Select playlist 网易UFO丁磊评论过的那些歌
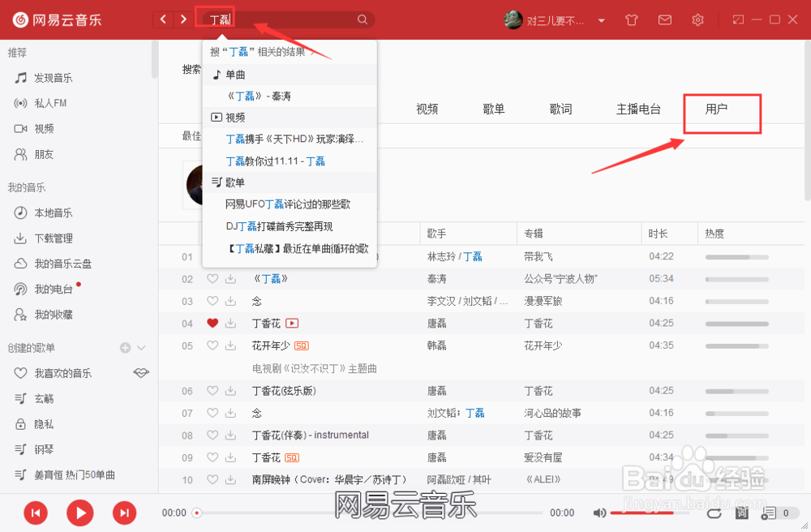The image size is (811, 532). [x=290, y=204]
